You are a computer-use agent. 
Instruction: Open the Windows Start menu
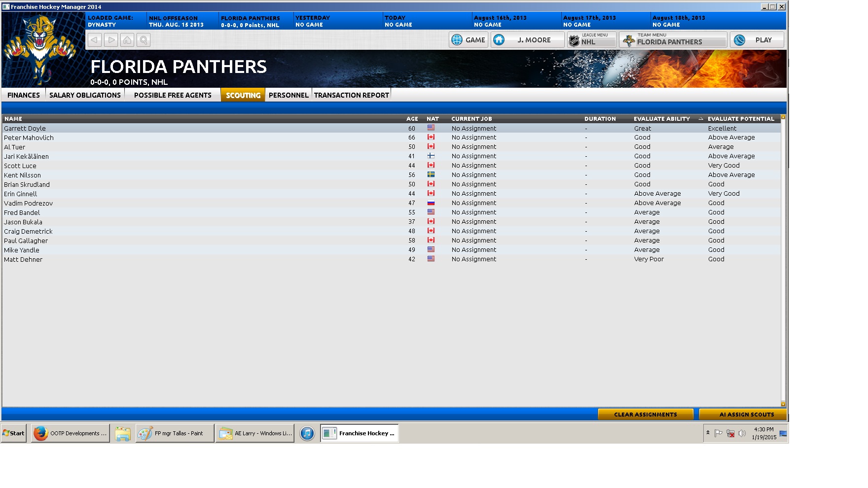coord(14,433)
